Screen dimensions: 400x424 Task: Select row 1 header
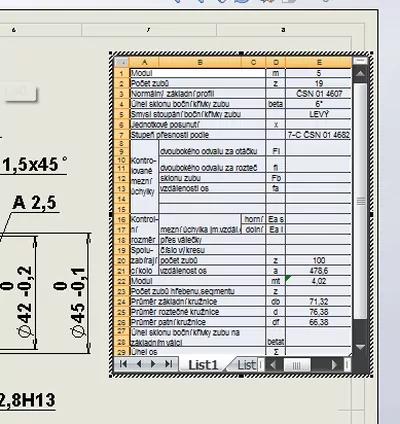click(x=122, y=73)
